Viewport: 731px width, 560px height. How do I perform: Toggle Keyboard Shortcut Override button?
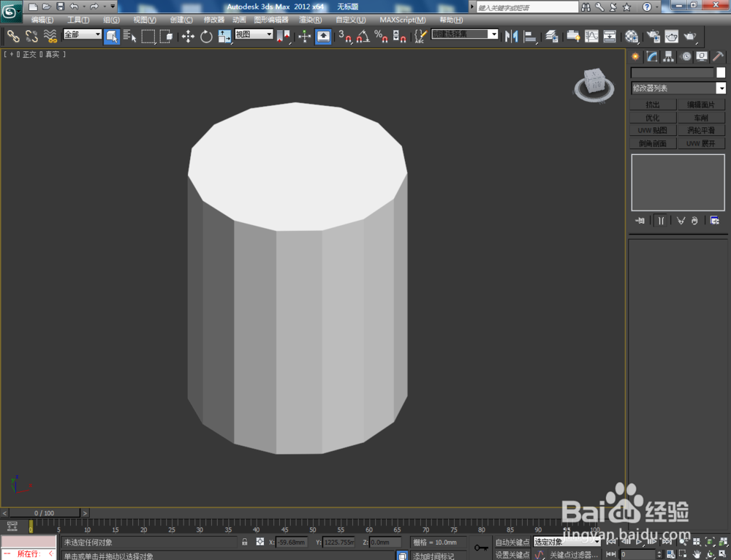[323, 37]
